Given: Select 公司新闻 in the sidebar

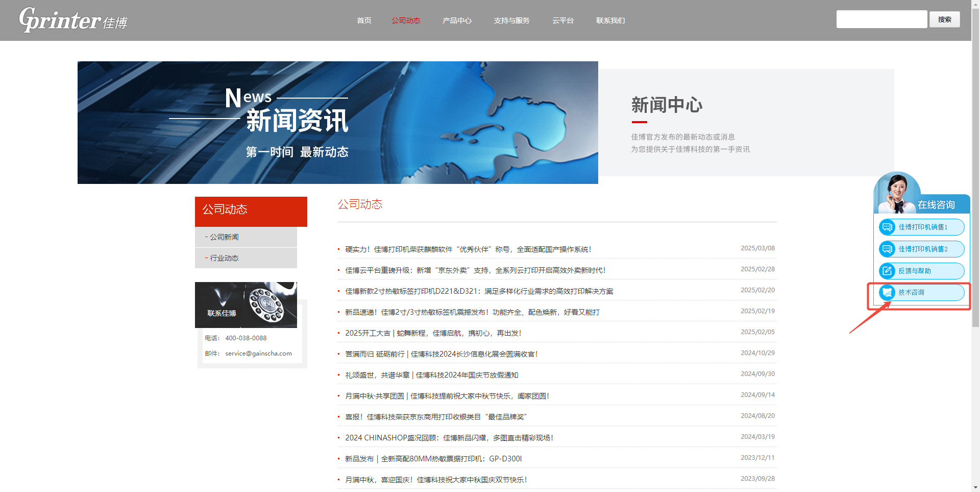Looking at the screenshot, I should click(246, 237).
